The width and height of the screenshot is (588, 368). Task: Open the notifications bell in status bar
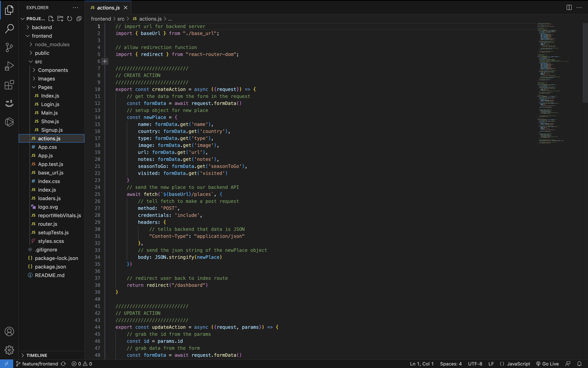click(579, 364)
